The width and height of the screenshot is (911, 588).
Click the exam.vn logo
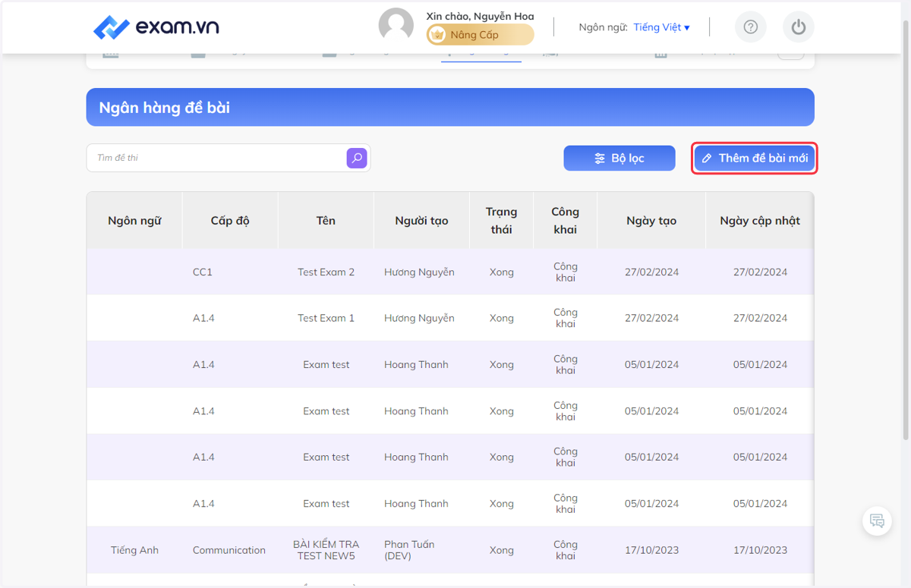coord(156,27)
